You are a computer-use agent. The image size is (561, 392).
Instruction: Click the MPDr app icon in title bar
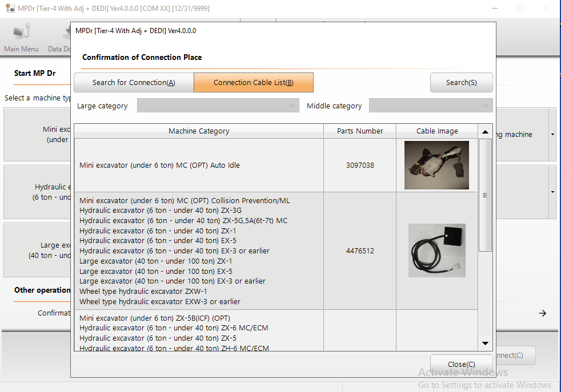click(10, 8)
